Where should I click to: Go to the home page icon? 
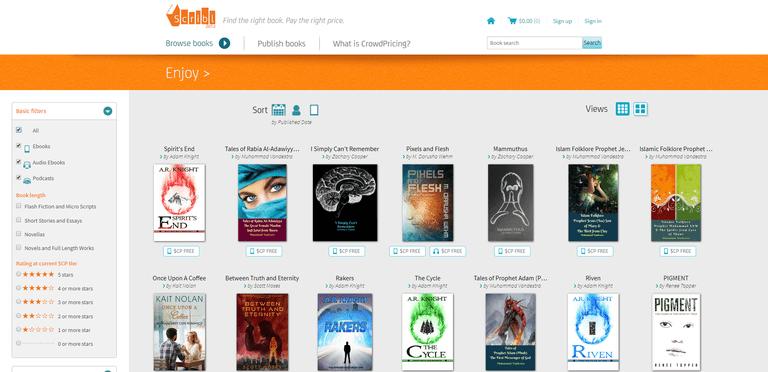tap(491, 21)
